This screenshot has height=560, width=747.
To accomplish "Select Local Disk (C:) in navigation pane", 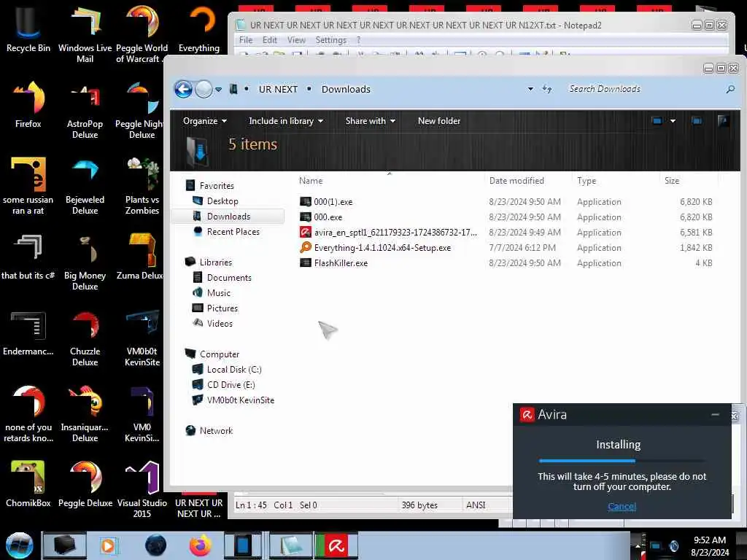I will (234, 369).
